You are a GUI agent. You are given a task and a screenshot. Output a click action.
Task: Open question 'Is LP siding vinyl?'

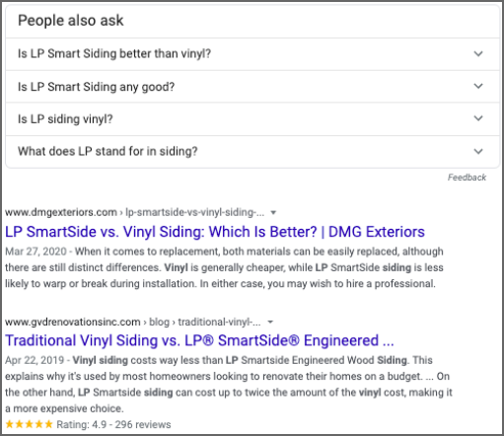click(252, 119)
